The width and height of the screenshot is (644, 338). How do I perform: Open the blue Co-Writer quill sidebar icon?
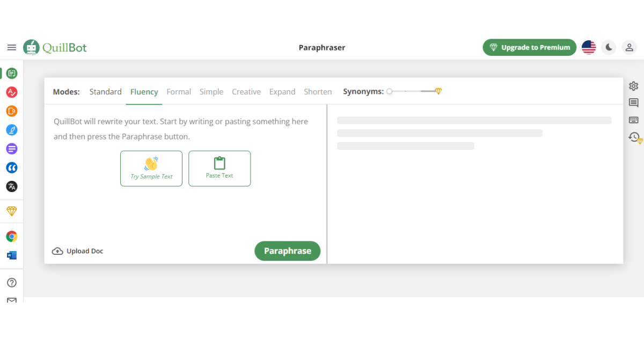(12, 130)
